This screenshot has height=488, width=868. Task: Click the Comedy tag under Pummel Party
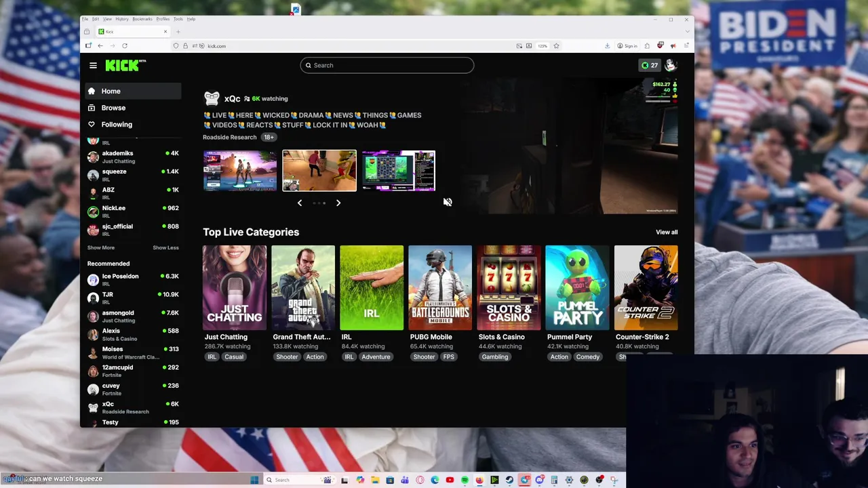[x=588, y=357]
